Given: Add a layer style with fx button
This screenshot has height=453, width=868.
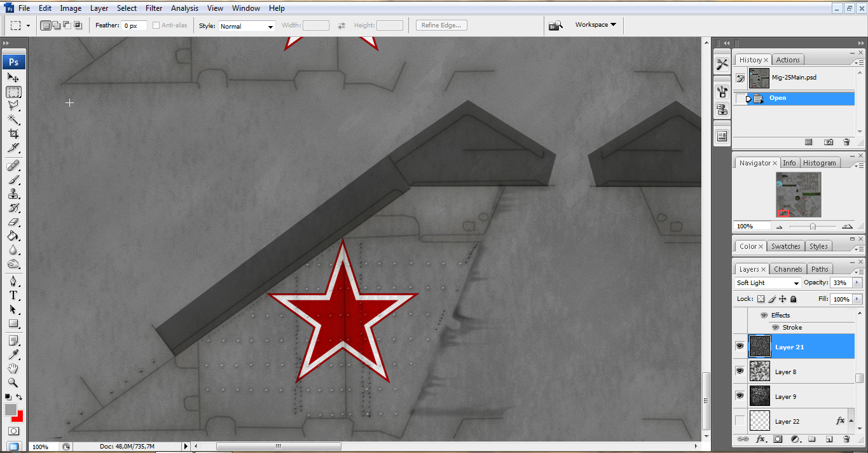Looking at the screenshot, I should click(x=761, y=439).
